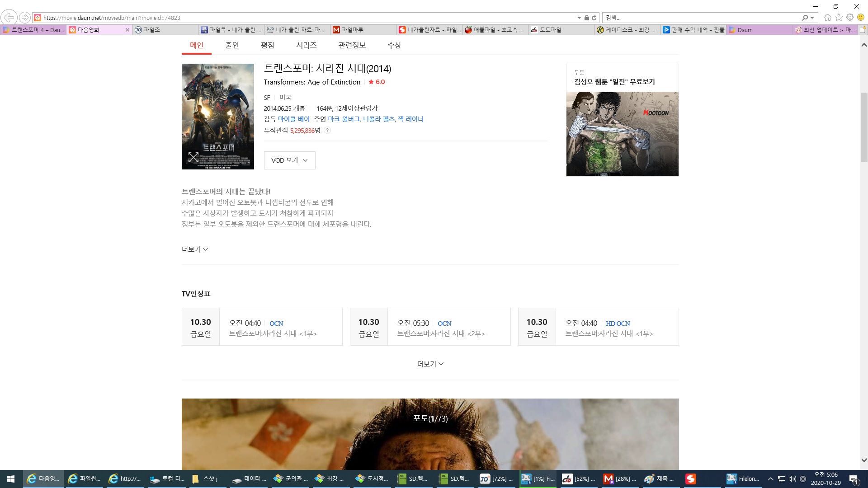868x488 pixels.
Task: Enlarge the Transformers movie poster
Action: [x=218, y=117]
